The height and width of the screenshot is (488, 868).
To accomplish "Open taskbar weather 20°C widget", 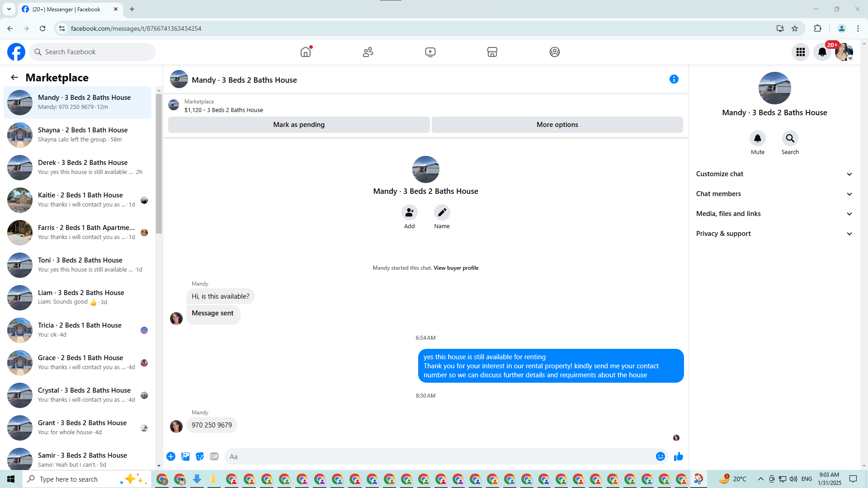I will point(732,479).
